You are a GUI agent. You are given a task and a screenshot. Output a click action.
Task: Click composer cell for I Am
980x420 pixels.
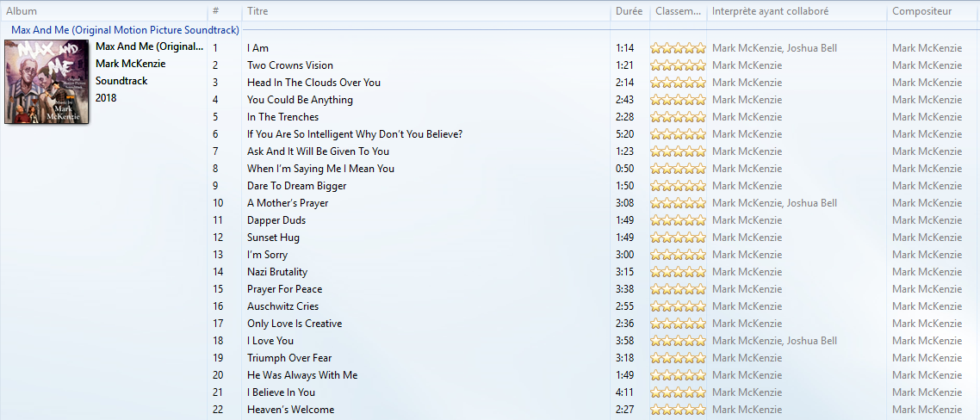click(927, 48)
